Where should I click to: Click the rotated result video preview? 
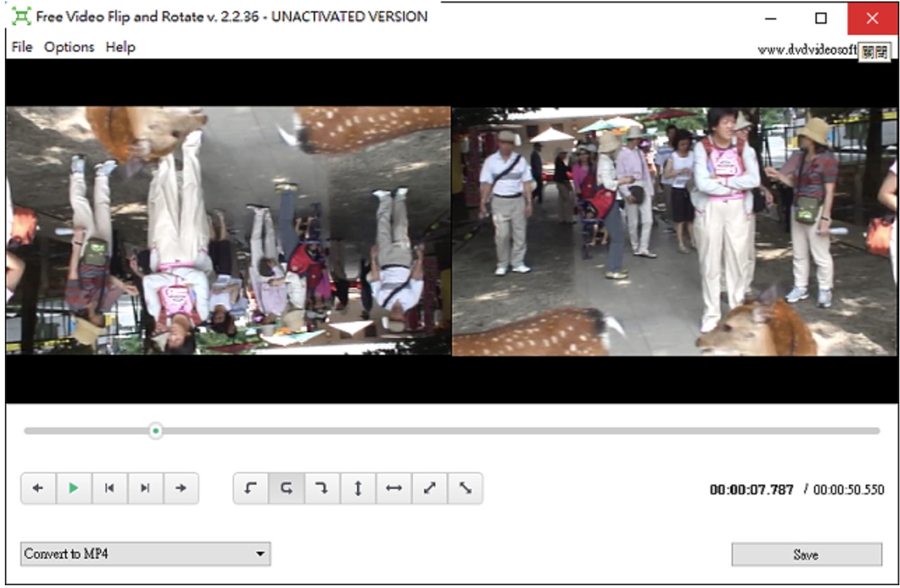coord(674,231)
